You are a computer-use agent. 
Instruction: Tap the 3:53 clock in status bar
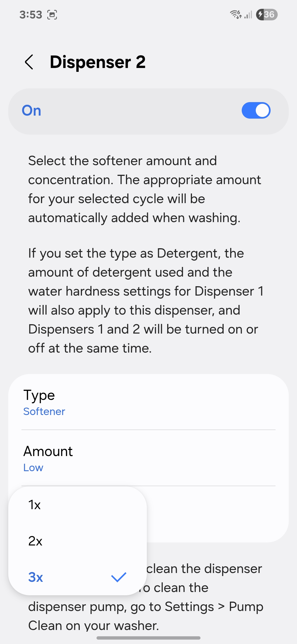(x=31, y=15)
